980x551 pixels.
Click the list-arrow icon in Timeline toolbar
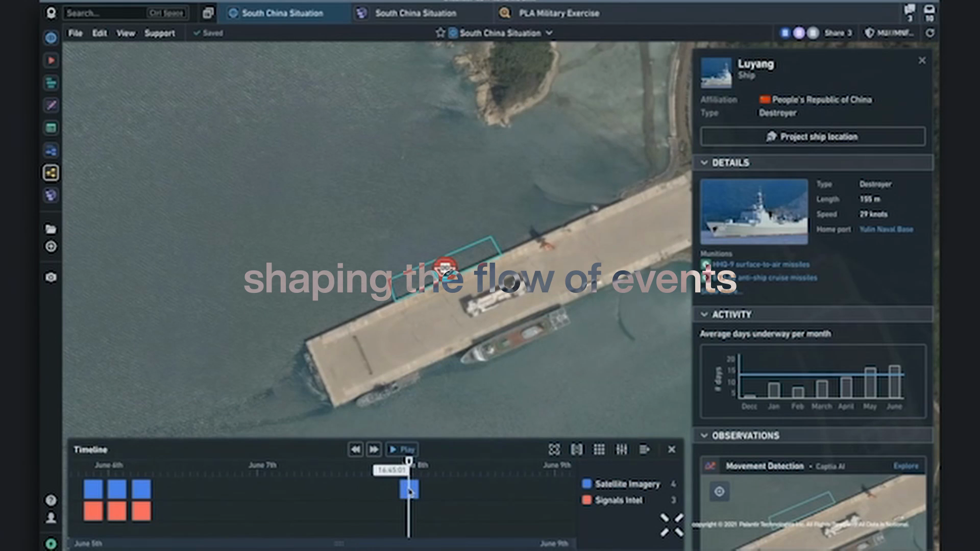[644, 449]
